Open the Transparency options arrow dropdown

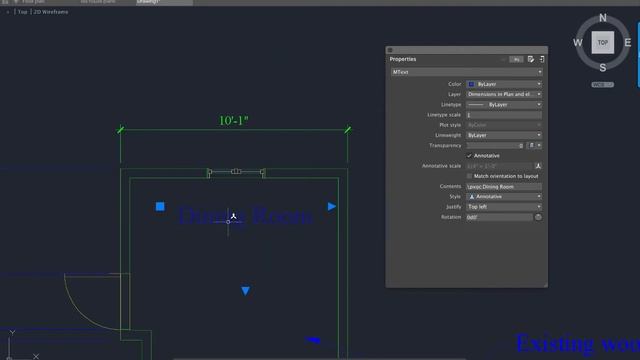tap(539, 146)
